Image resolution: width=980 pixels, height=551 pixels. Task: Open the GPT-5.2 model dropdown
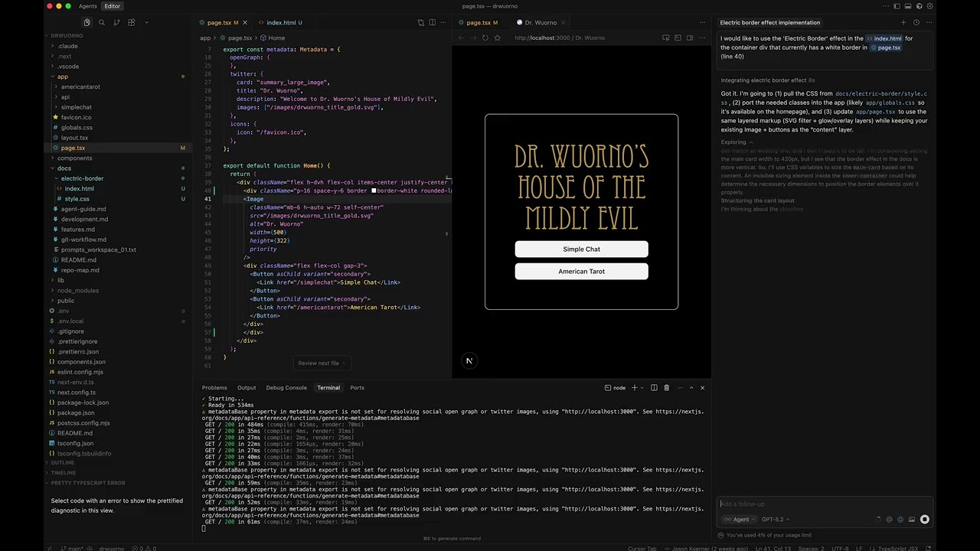point(775,520)
